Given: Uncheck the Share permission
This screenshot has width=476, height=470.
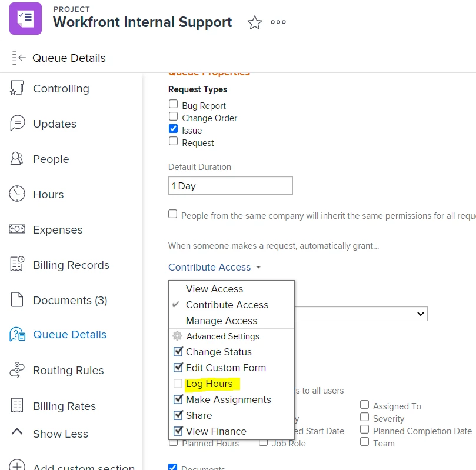Looking at the screenshot, I should (178, 415).
